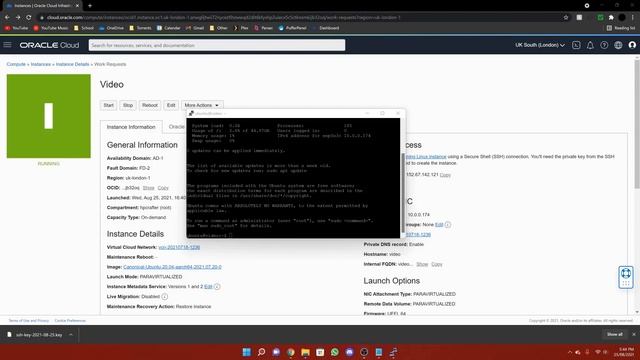Open the Live Migration info icon

coord(164,297)
